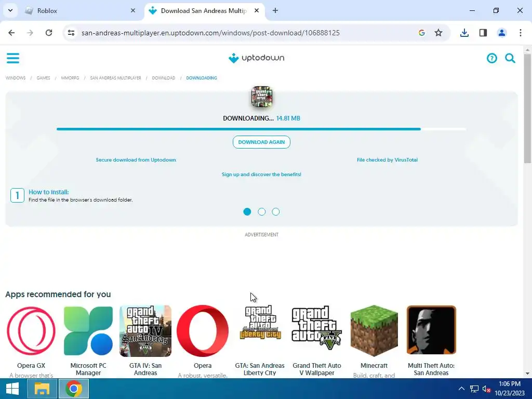Screen dimensions: 532x399
Task: Open GTA: San Andreas Liberty City icon
Action: [x=260, y=322]
